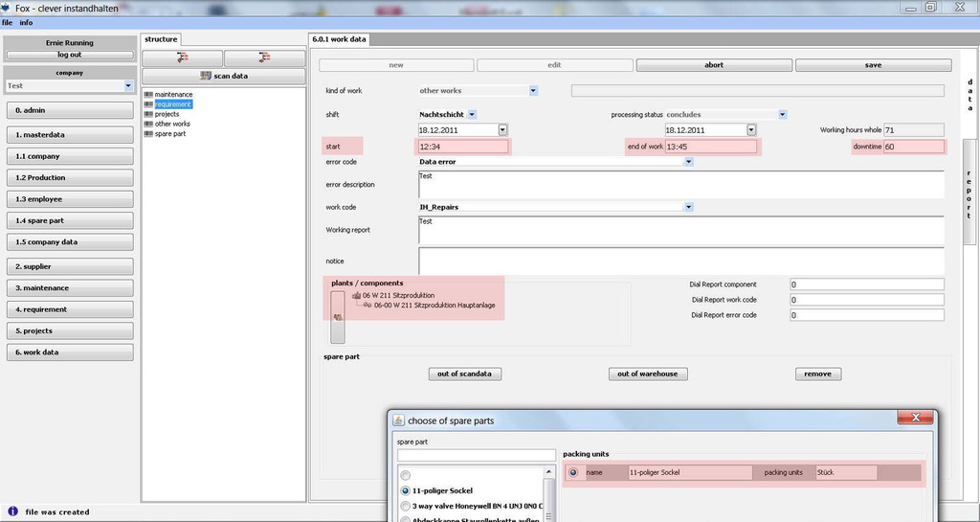Open the company dropdown showing Test

128,86
